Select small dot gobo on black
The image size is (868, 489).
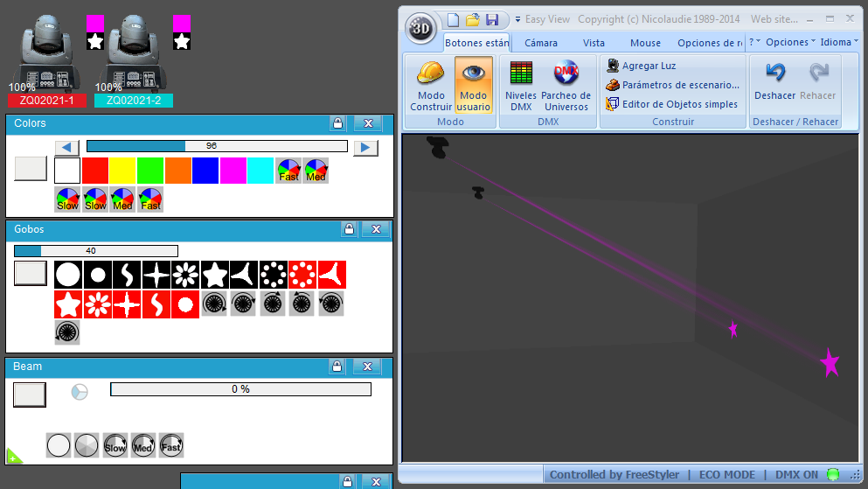pos(97,275)
